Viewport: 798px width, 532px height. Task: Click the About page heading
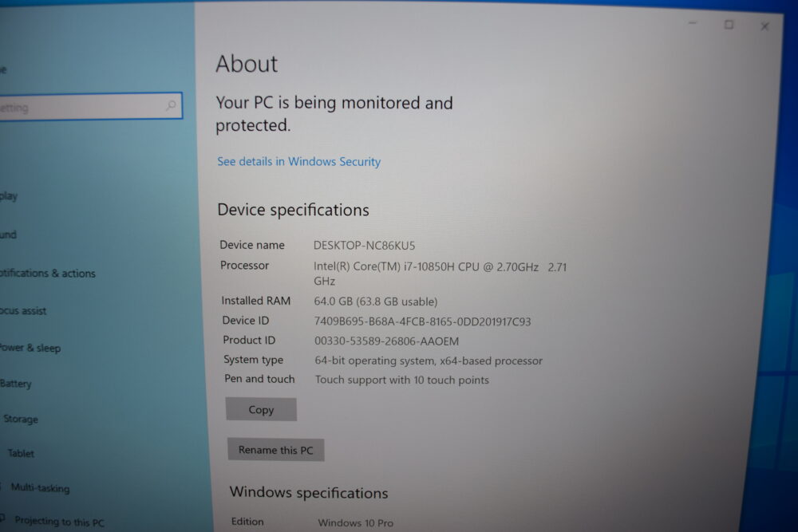coord(247,64)
